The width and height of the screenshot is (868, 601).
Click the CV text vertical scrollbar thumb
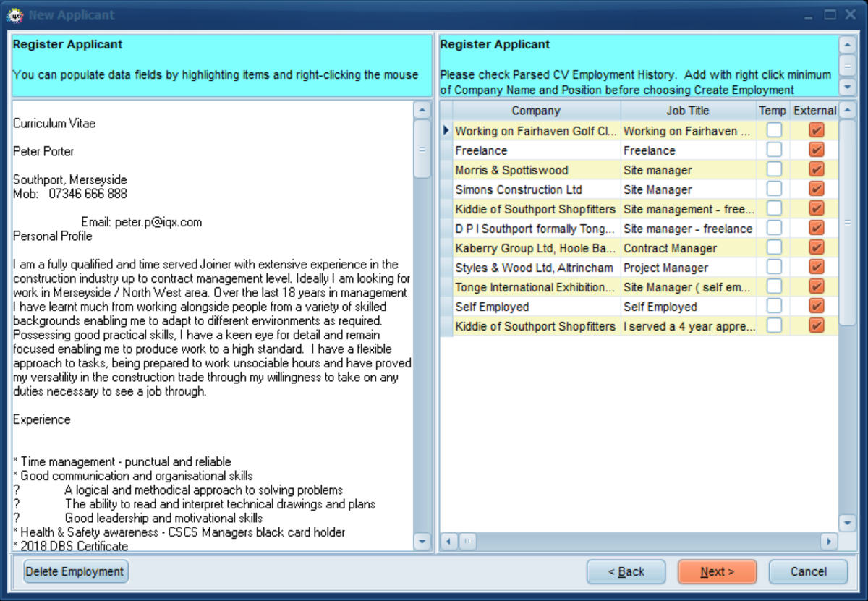tap(422, 149)
